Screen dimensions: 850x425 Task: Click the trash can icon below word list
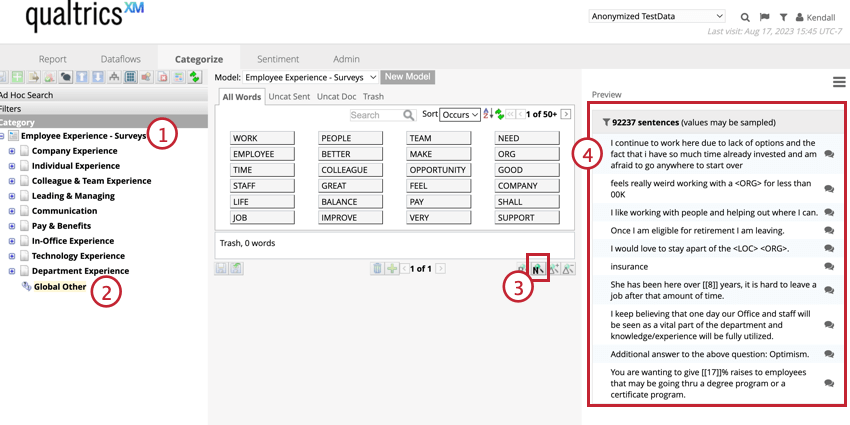point(377,268)
